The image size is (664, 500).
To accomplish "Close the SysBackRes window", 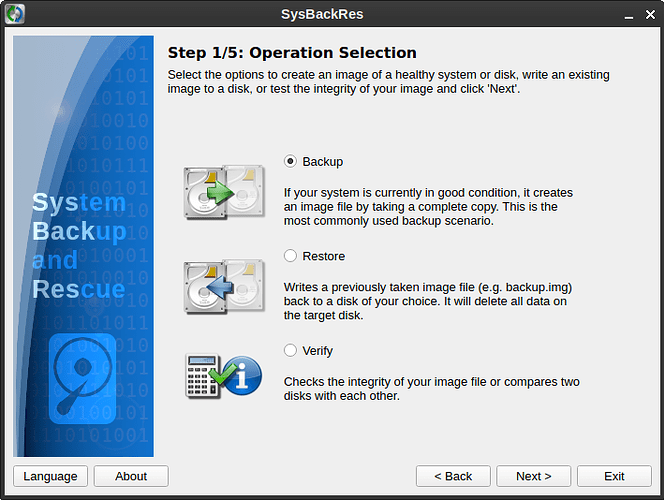I will click(x=650, y=13).
